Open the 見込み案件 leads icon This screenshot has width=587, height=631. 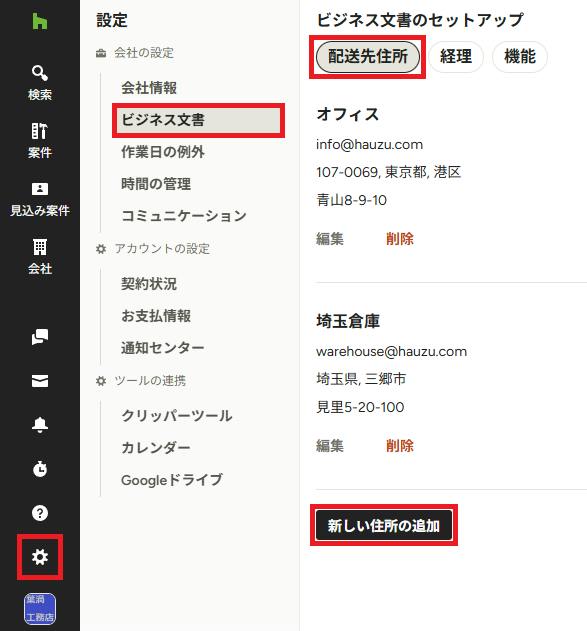40,189
